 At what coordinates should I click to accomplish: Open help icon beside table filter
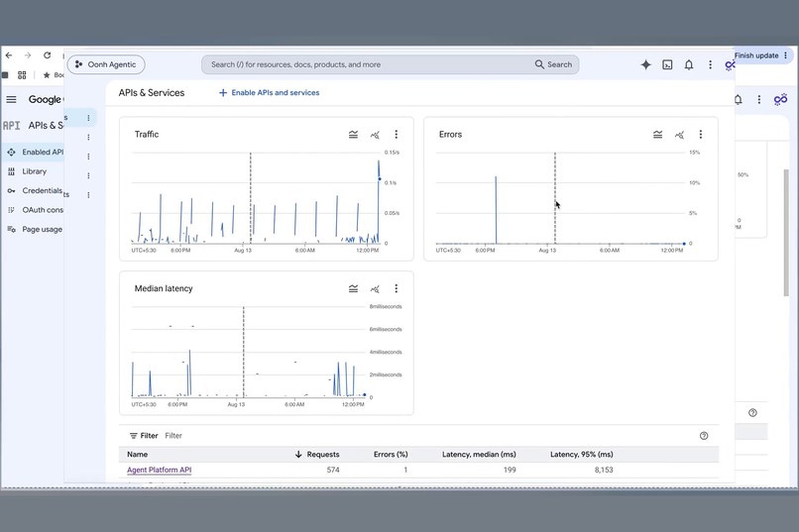704,436
